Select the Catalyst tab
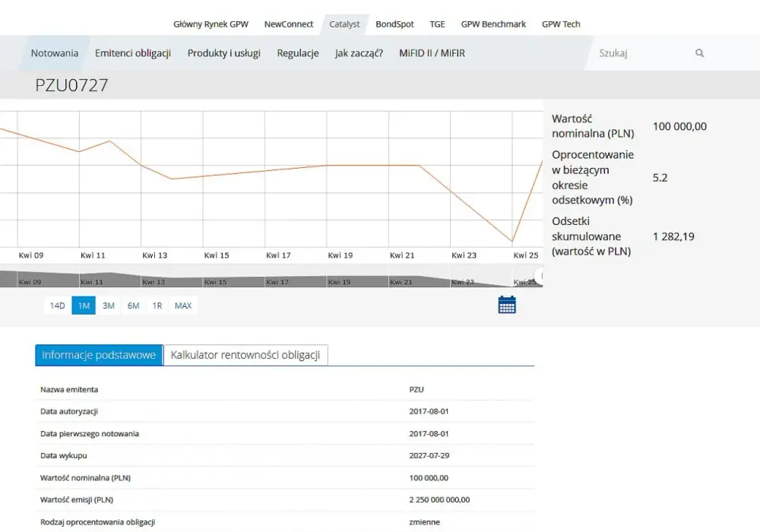The height and width of the screenshot is (532, 760). click(344, 24)
